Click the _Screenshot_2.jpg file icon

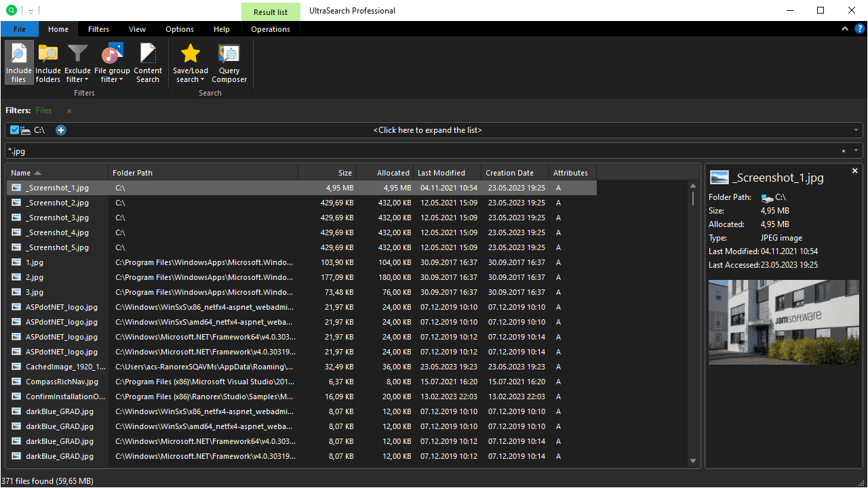(16, 203)
